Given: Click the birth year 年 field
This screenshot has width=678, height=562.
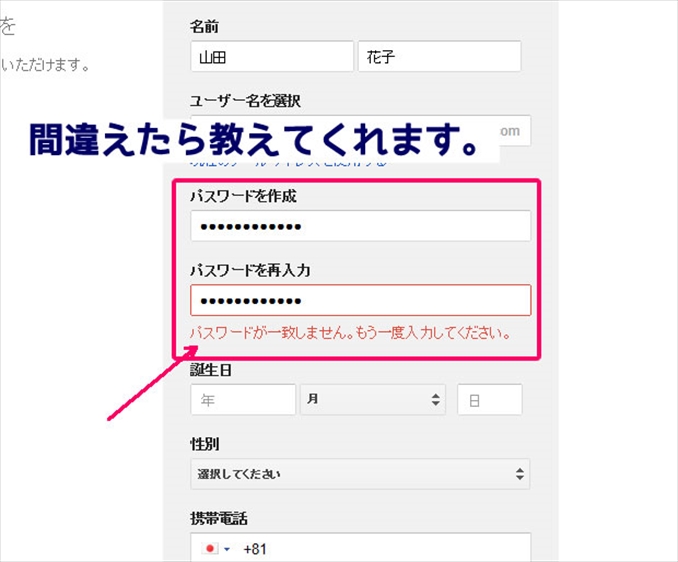Looking at the screenshot, I should click(243, 399).
